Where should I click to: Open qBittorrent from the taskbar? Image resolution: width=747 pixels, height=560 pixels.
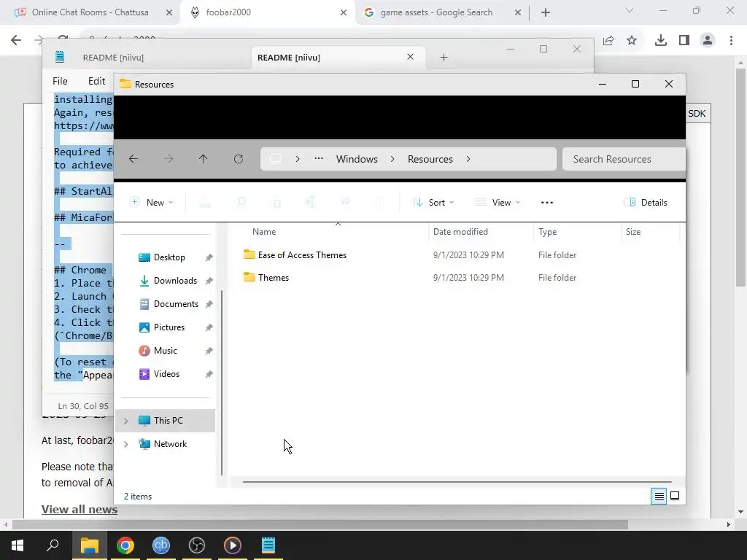pyautogui.click(x=161, y=545)
